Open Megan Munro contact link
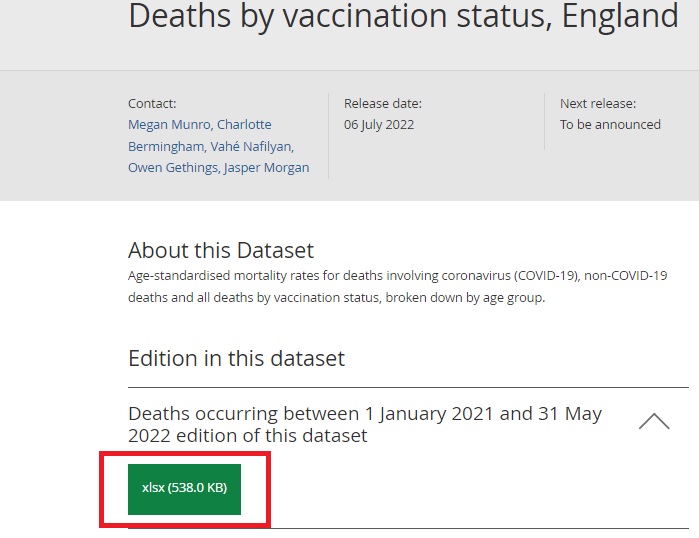This screenshot has width=699, height=538. pyautogui.click(x=168, y=125)
